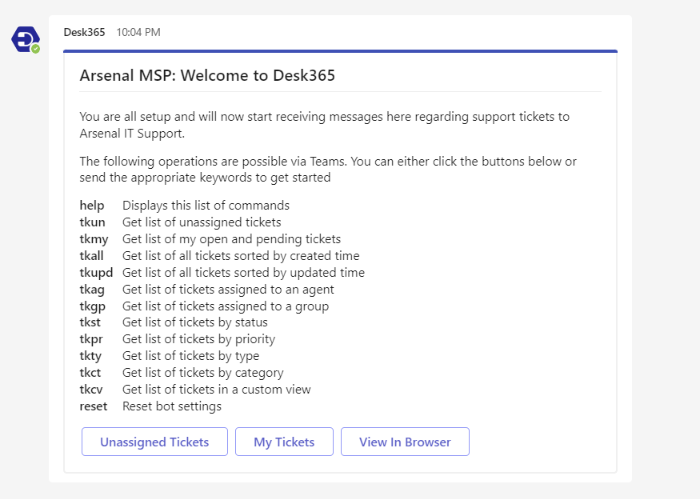
Task: Click the 'tkct' command keyword
Action: [90, 373]
